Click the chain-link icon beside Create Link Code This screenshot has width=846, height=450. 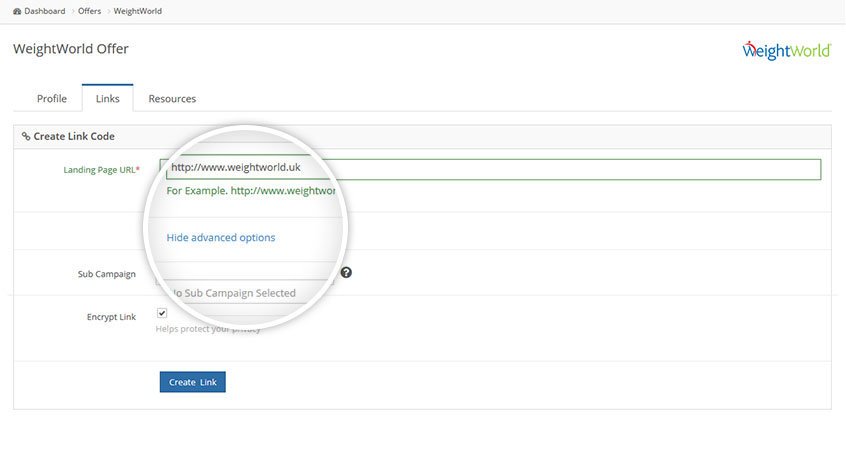pyautogui.click(x=26, y=136)
